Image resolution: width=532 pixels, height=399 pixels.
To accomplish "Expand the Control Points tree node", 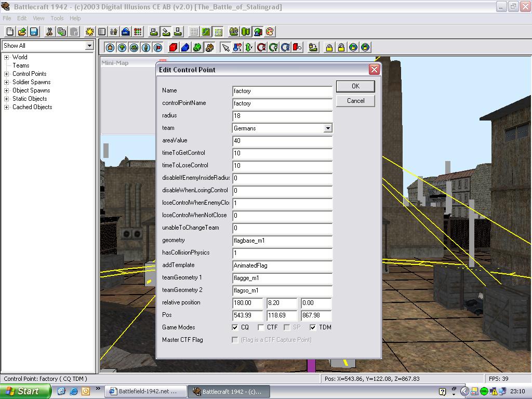I will pyautogui.click(x=6, y=74).
